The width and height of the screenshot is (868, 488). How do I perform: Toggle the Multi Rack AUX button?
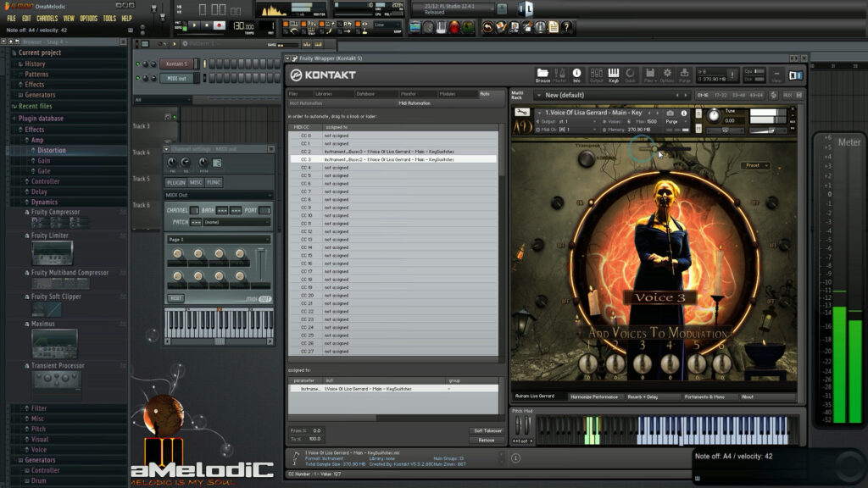pyautogui.click(x=787, y=95)
